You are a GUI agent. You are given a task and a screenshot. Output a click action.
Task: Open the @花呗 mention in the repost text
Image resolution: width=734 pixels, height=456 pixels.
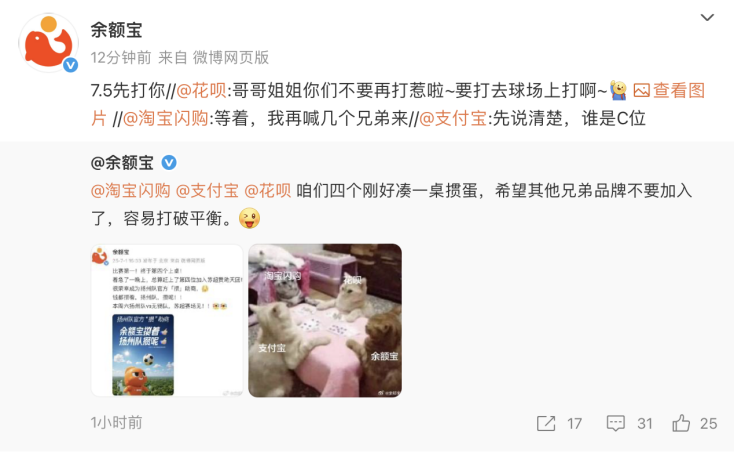pos(202,90)
